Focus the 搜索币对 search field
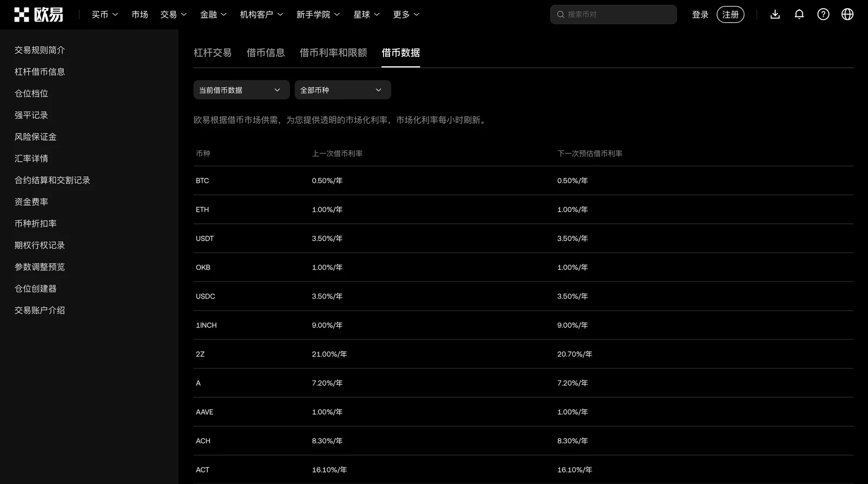 [614, 15]
